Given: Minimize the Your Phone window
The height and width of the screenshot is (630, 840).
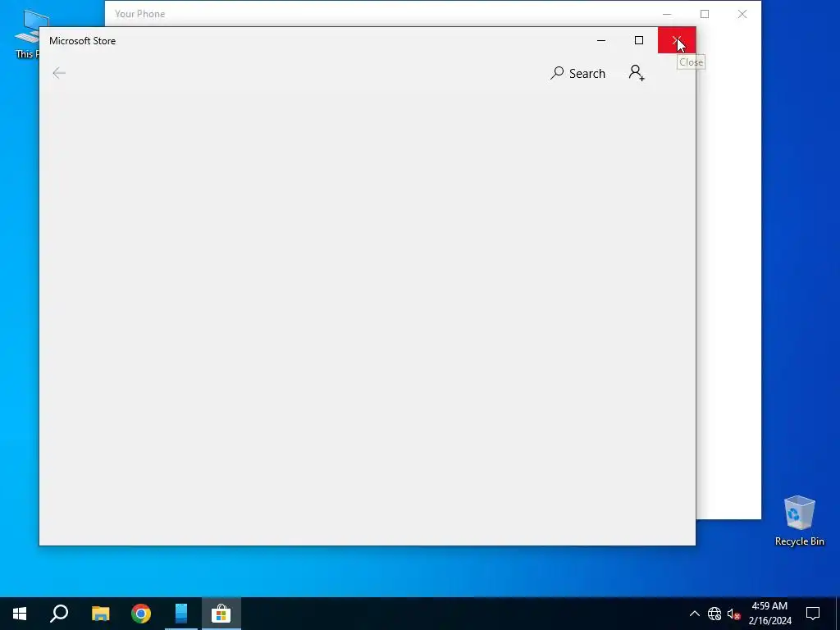Looking at the screenshot, I should (x=667, y=14).
